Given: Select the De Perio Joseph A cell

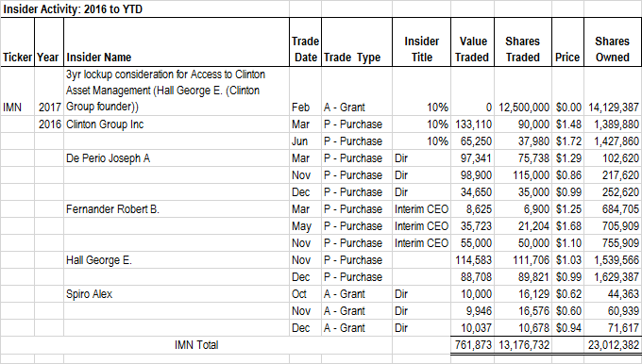Looking at the screenshot, I should coord(177,158).
